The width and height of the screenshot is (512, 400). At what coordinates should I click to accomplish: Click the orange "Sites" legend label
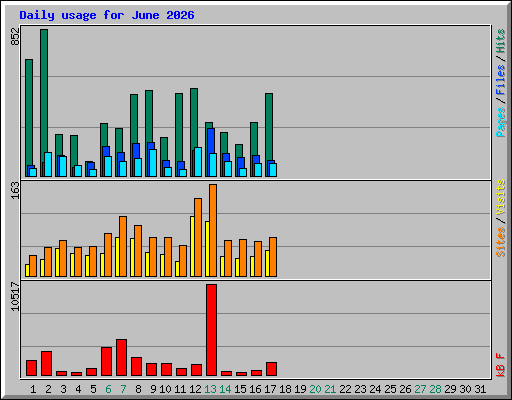pyautogui.click(x=500, y=242)
